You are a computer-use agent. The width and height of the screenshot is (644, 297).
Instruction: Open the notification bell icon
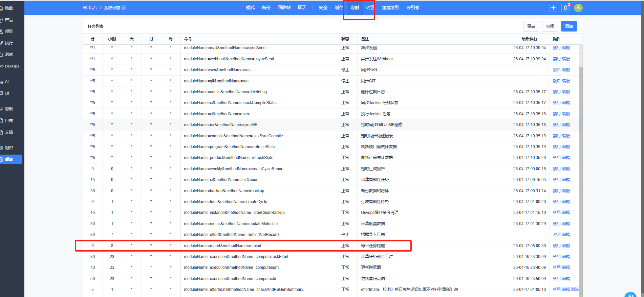click(x=565, y=8)
